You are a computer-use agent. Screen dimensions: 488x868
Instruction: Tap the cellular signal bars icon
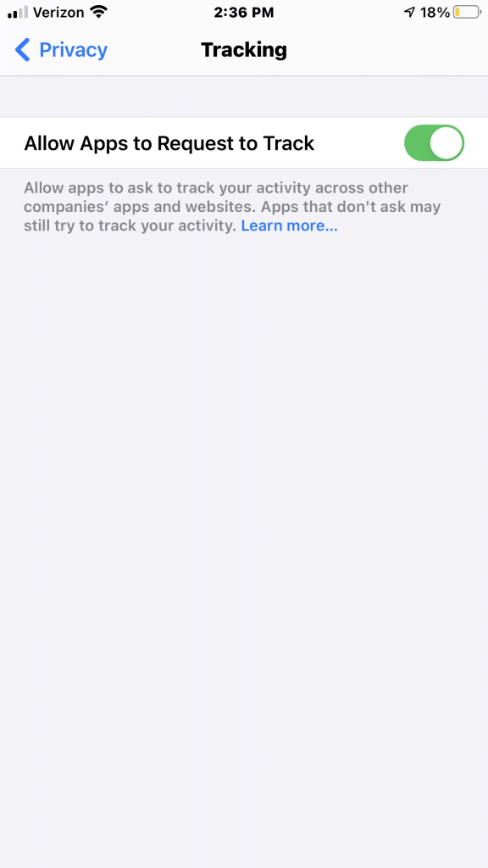tap(18, 12)
